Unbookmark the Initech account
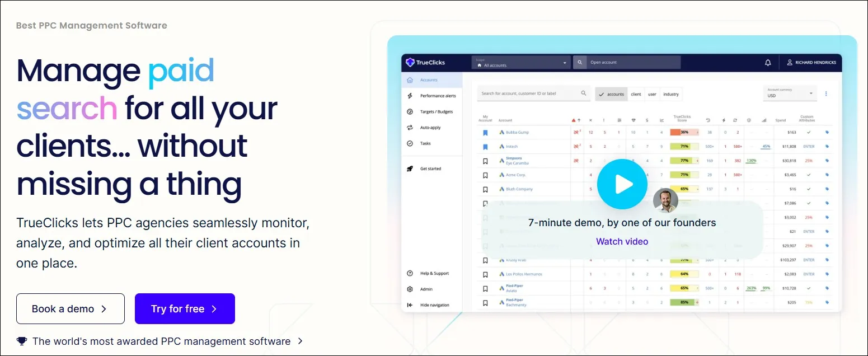The height and width of the screenshot is (356, 868). [485, 147]
